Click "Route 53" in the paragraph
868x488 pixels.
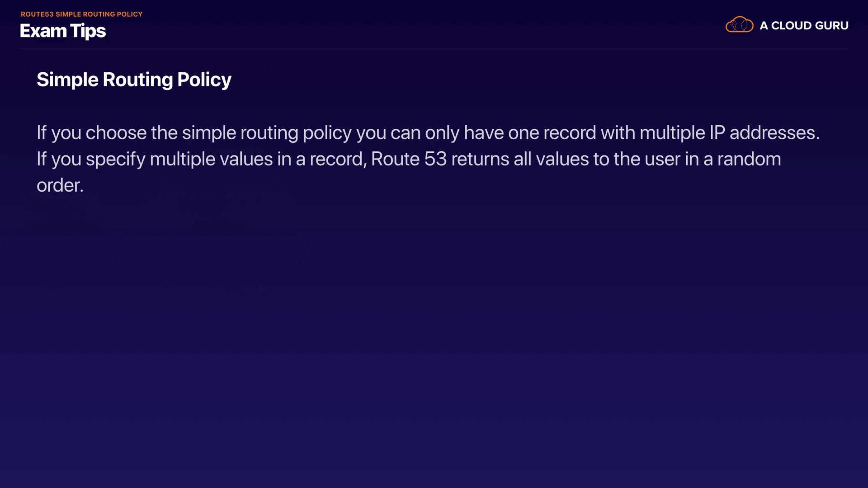tap(409, 159)
